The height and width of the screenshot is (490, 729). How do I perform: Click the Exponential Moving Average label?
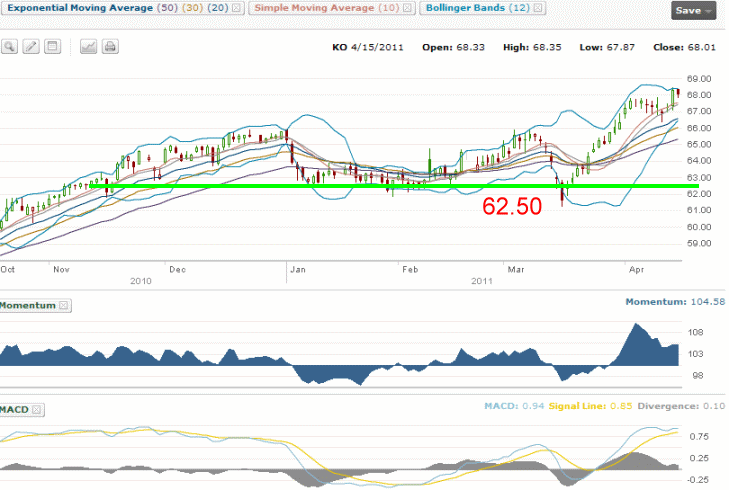point(80,8)
